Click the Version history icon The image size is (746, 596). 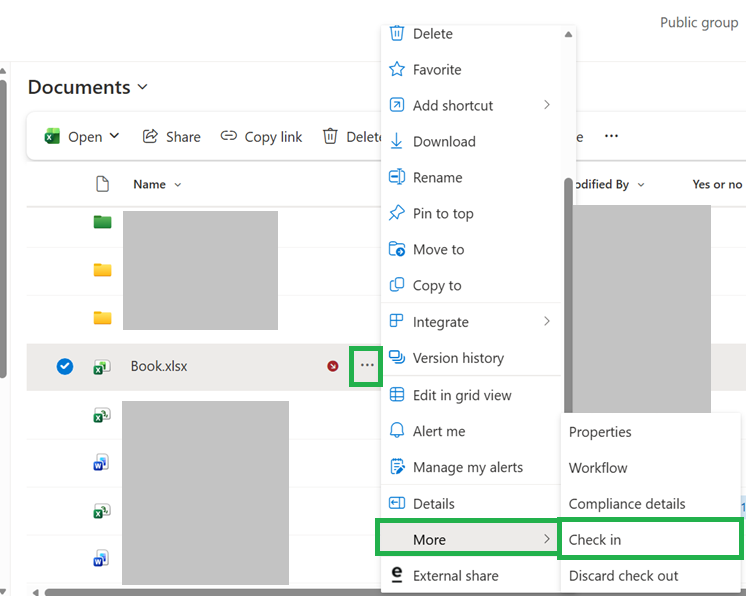[x=397, y=357]
